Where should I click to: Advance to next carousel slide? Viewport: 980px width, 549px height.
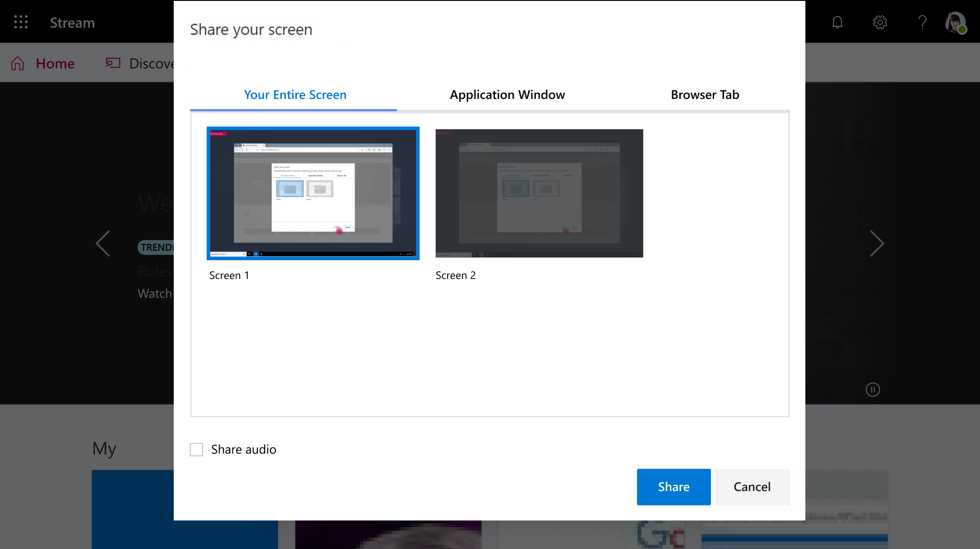click(877, 243)
